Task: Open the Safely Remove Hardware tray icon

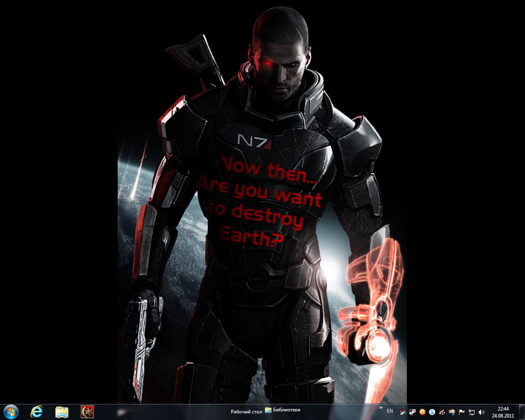Action: (452, 412)
